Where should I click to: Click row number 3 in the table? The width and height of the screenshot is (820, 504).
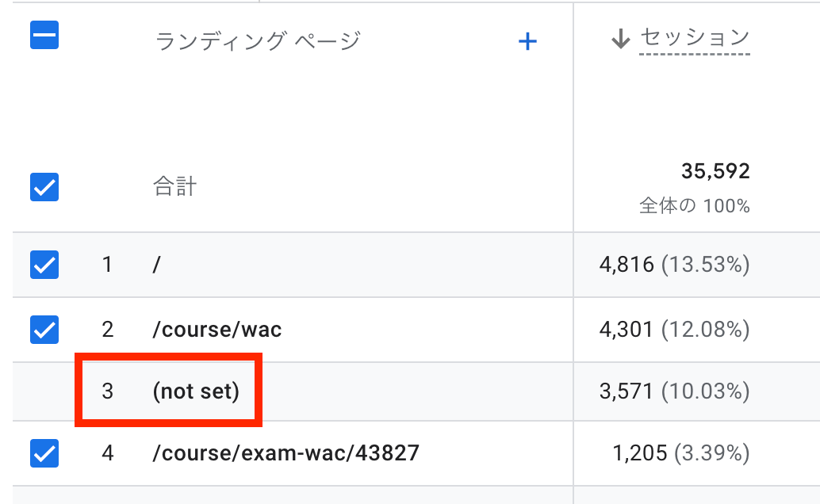coord(108,391)
